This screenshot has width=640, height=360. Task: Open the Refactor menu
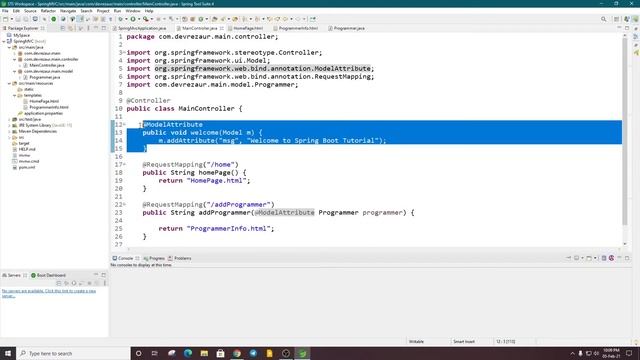(x=48, y=11)
